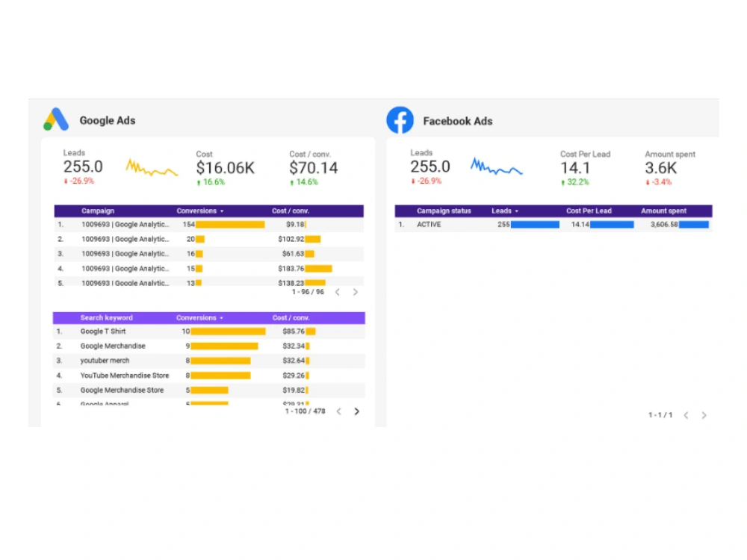Click Cost / conv. header in Search keyword table
The image size is (747, 560).
click(291, 317)
